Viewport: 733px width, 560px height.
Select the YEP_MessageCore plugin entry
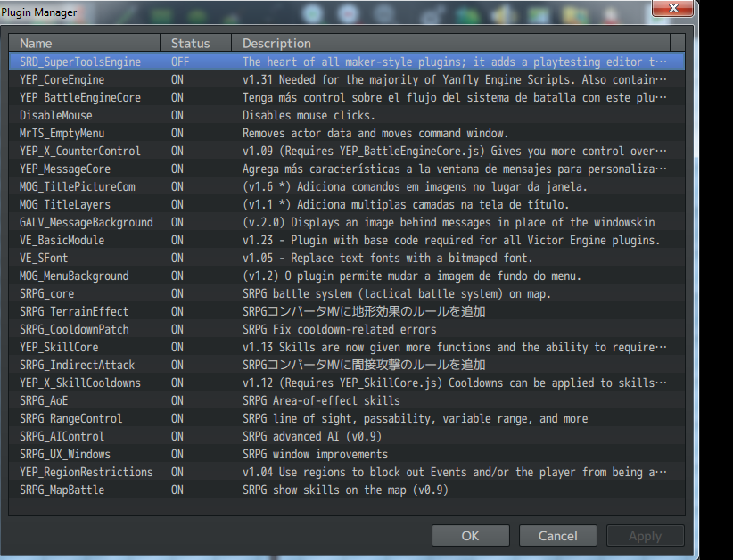click(346, 169)
